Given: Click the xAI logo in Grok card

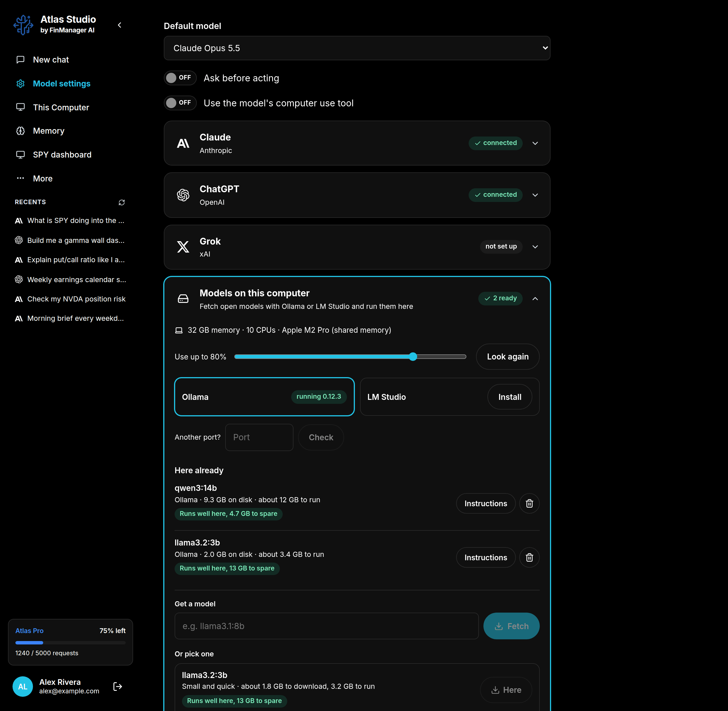Looking at the screenshot, I should click(x=183, y=247).
